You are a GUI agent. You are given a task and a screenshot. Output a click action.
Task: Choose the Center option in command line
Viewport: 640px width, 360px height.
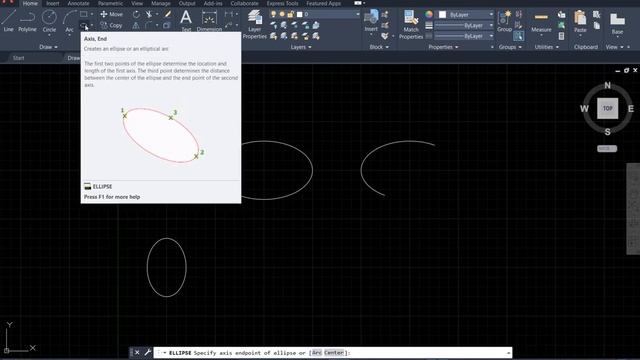coord(334,353)
